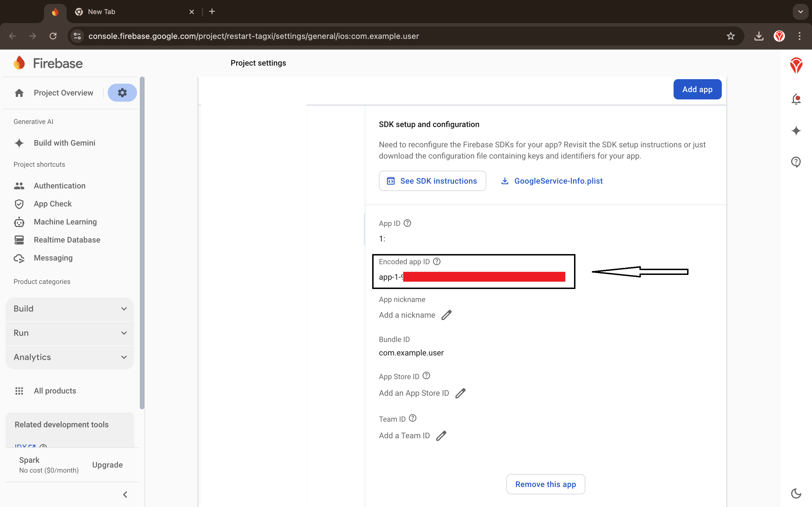Click the Gemini sparkle icon on right rail
The width and height of the screenshot is (812, 507).
(796, 130)
